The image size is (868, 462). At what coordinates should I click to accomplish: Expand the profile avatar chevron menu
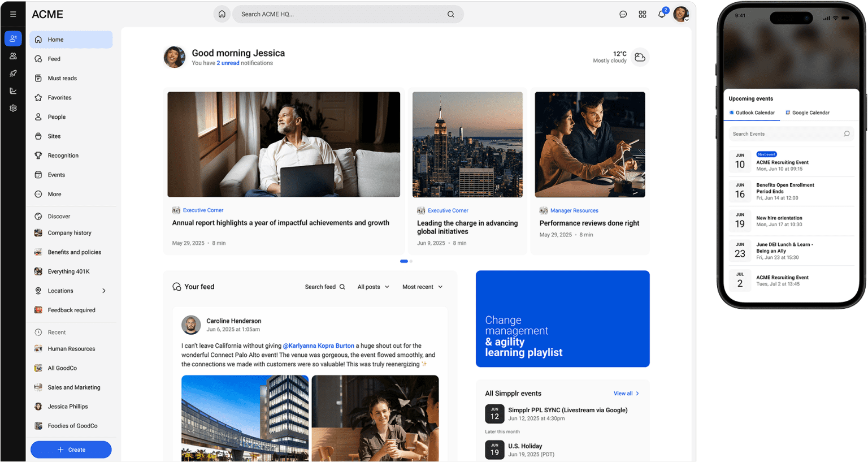pos(687,19)
